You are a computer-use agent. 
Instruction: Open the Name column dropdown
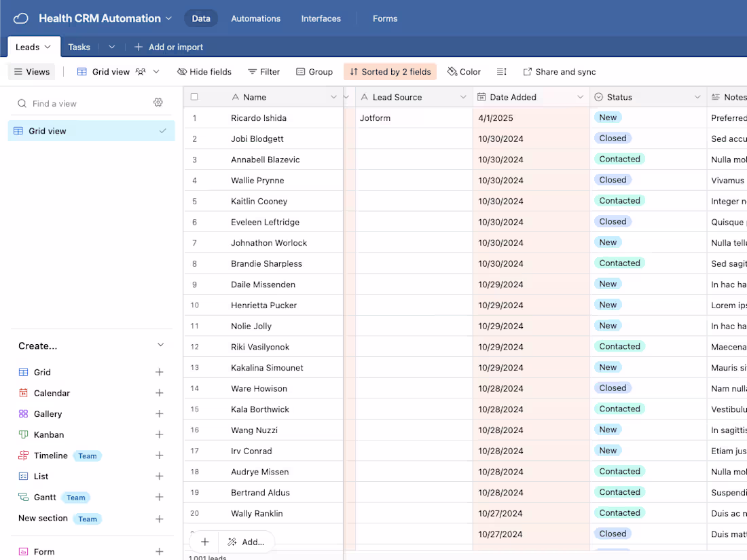pyautogui.click(x=333, y=96)
